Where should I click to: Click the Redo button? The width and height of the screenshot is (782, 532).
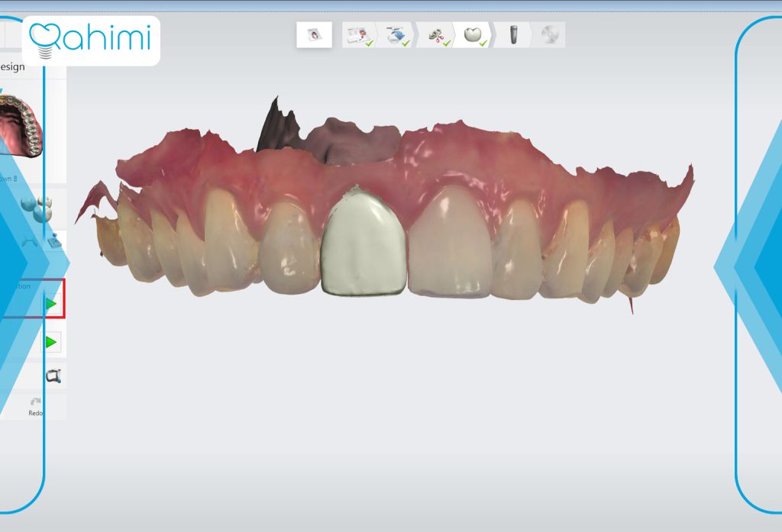pos(35,407)
